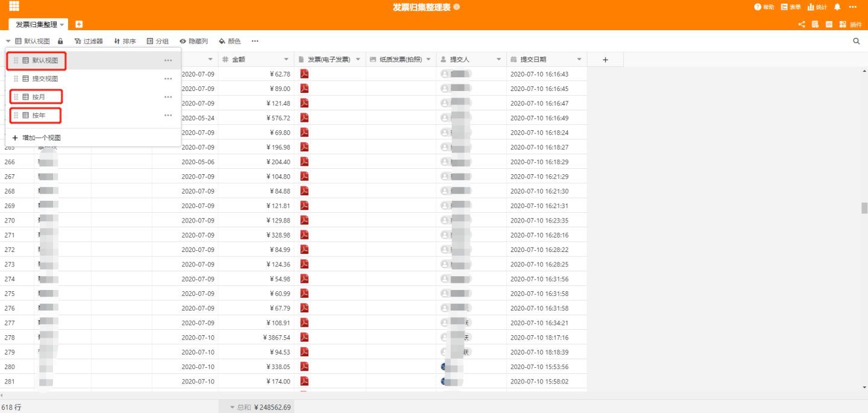Open the share icon in header

[x=802, y=24]
